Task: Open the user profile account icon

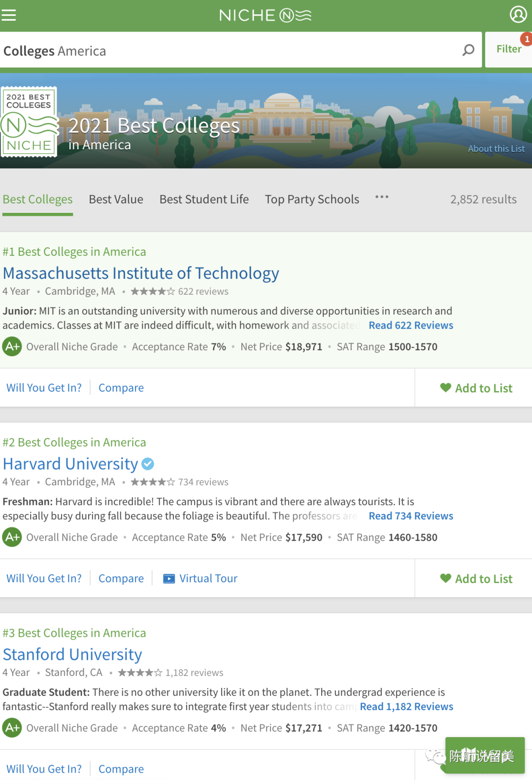Action: (x=518, y=15)
